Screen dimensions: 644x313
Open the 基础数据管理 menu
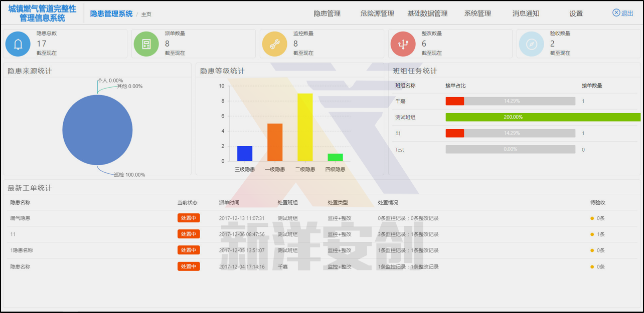[x=427, y=14]
